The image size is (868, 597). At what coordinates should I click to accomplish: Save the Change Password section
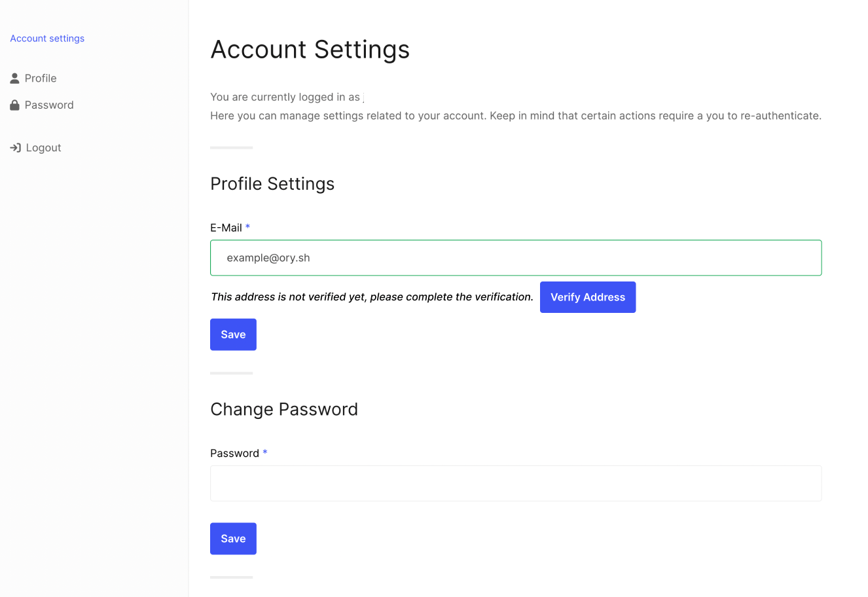[233, 539]
